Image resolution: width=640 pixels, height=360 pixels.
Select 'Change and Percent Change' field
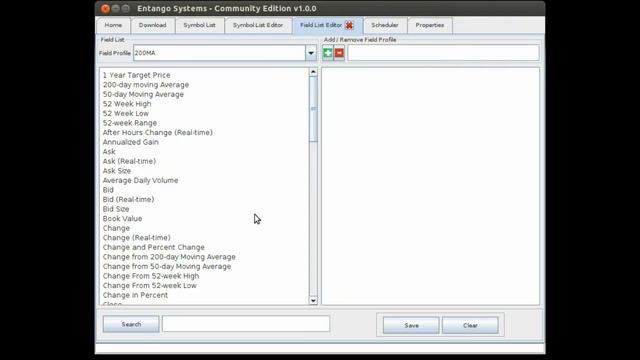154,247
